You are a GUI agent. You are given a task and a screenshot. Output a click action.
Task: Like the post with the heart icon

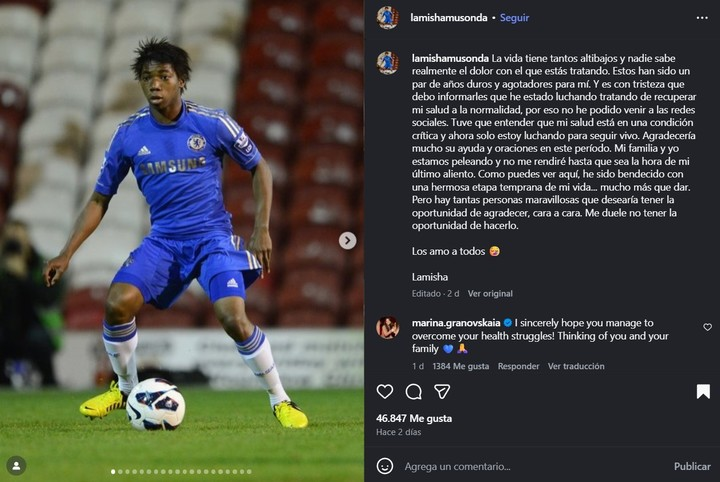tap(385, 392)
